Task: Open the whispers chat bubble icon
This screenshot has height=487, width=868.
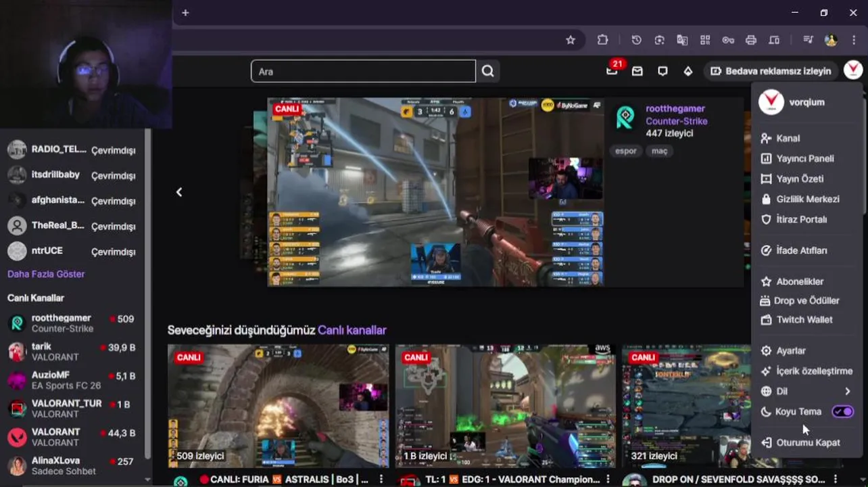Action: coord(662,71)
